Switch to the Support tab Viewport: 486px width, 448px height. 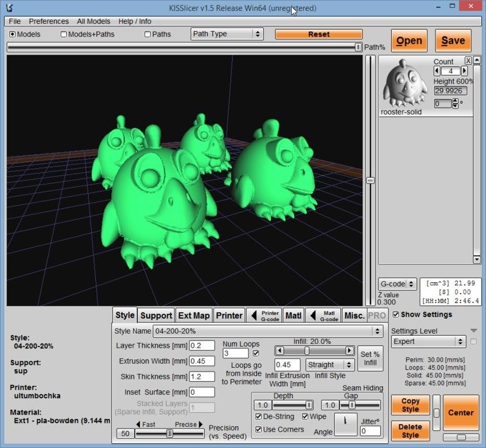pyautogui.click(x=156, y=315)
